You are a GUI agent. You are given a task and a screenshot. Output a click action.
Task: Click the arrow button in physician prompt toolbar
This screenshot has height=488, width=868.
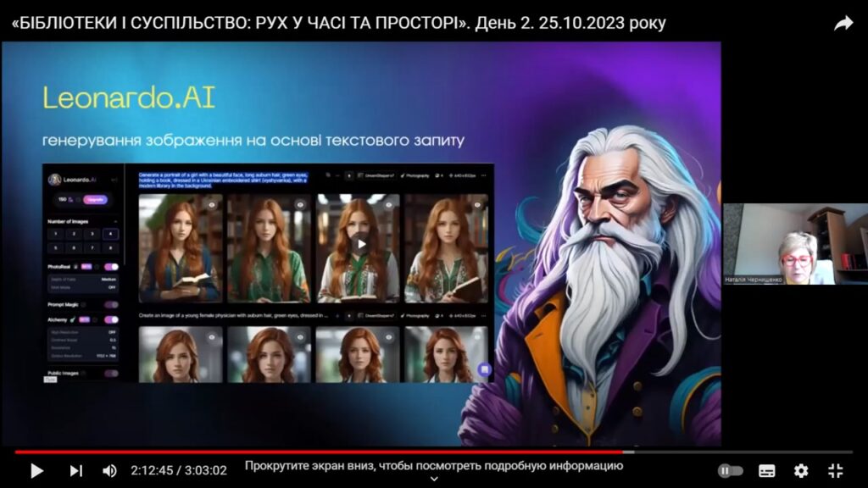click(348, 315)
